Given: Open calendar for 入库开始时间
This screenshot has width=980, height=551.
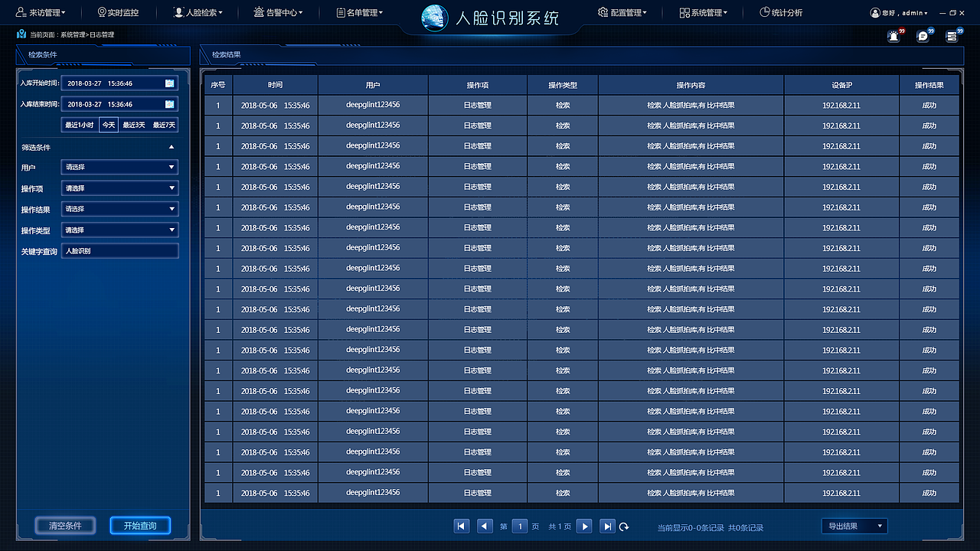Looking at the screenshot, I should tap(169, 83).
